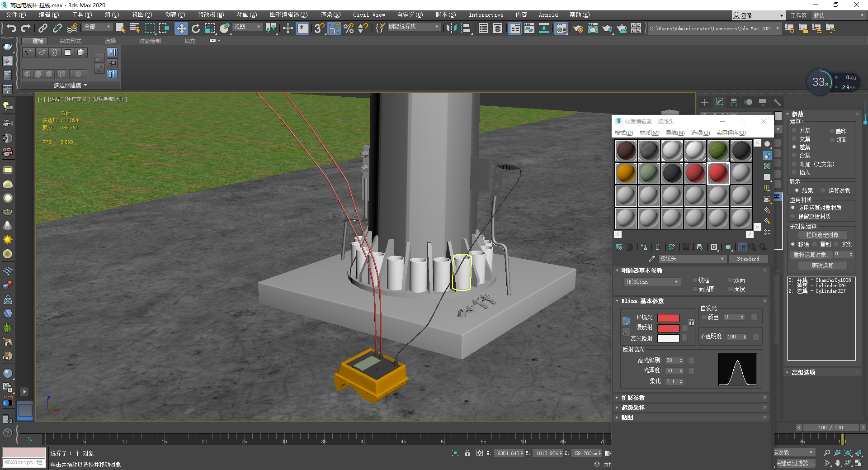Click the 更改运算 button
Image resolution: width=868 pixels, height=470 pixels.
pyautogui.click(x=822, y=266)
